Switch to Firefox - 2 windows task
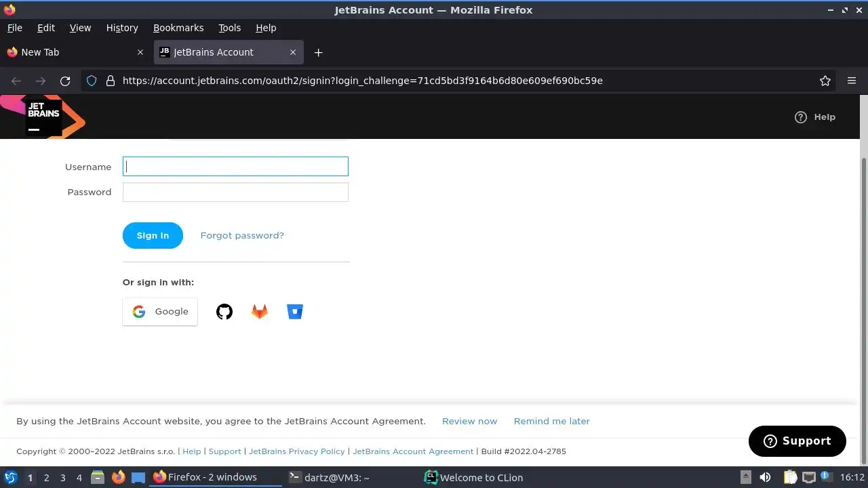This screenshot has height=488, width=868. [x=216, y=477]
